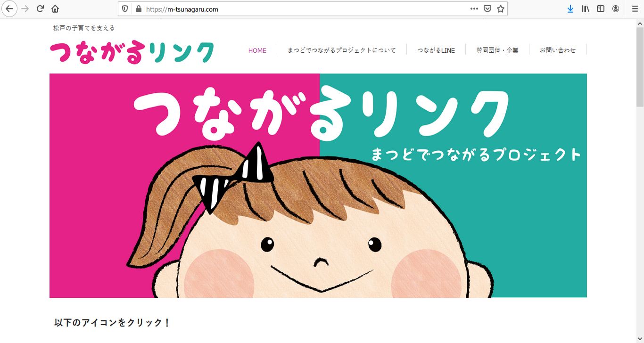Image resolution: width=644 pixels, height=343 pixels.
Task: Go to the browser Home page icon
Action: click(55, 9)
